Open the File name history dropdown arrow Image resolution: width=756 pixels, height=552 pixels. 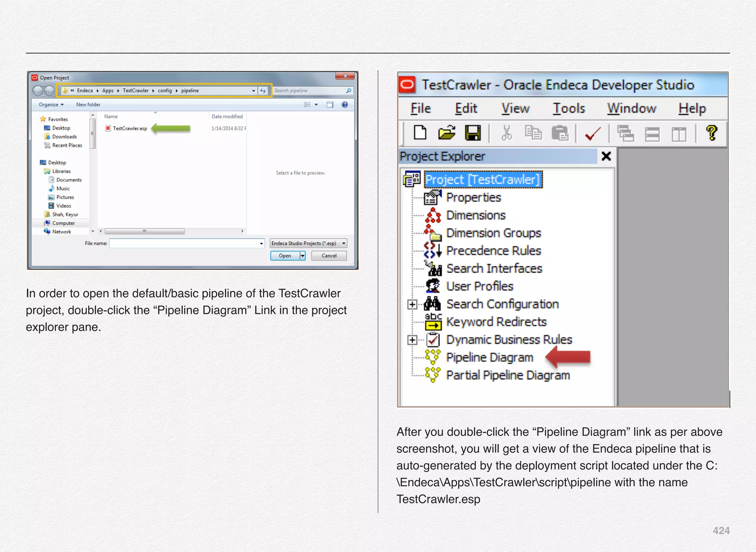[x=261, y=243]
